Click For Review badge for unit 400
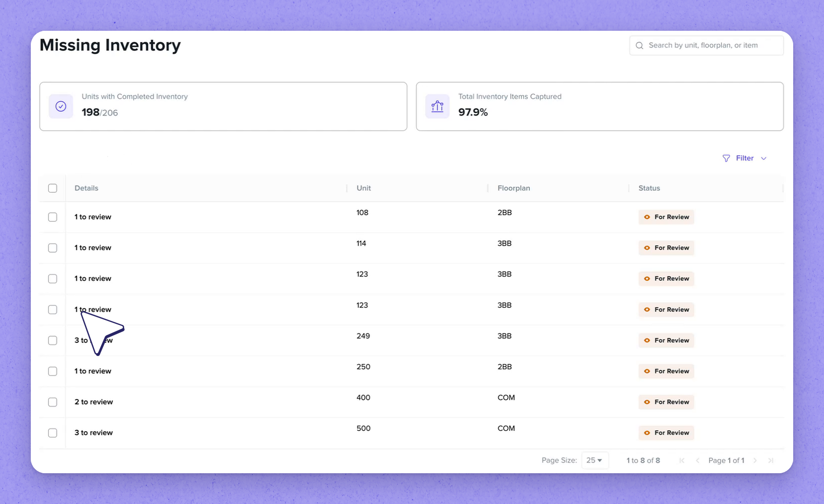Viewport: 824px width, 504px height. coord(666,402)
